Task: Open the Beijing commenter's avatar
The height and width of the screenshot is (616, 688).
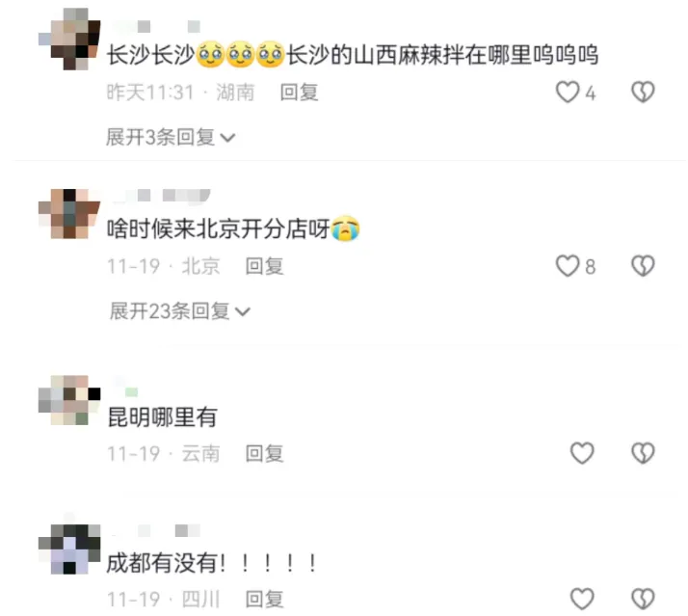Action: (x=69, y=214)
